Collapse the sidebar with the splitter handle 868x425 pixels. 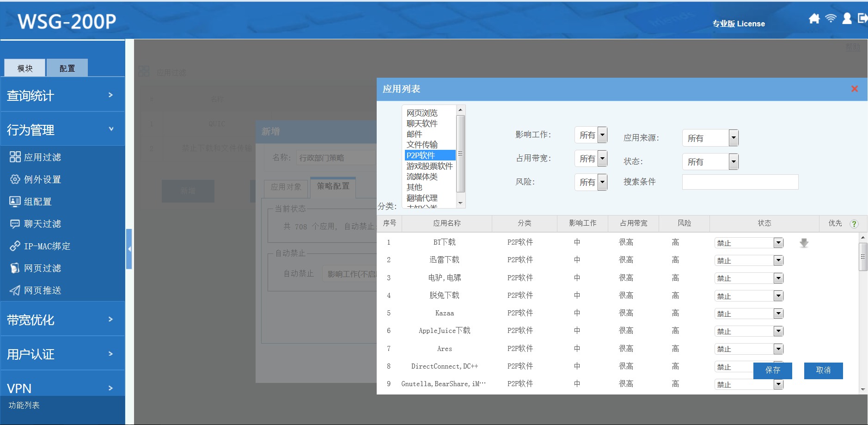[x=129, y=249]
